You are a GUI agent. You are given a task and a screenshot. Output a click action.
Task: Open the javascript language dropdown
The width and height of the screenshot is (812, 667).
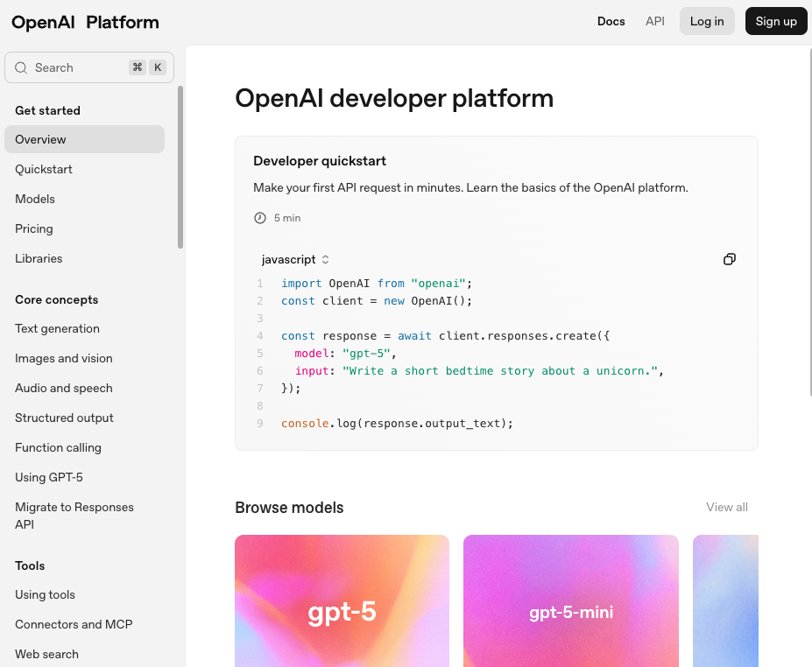click(x=295, y=259)
